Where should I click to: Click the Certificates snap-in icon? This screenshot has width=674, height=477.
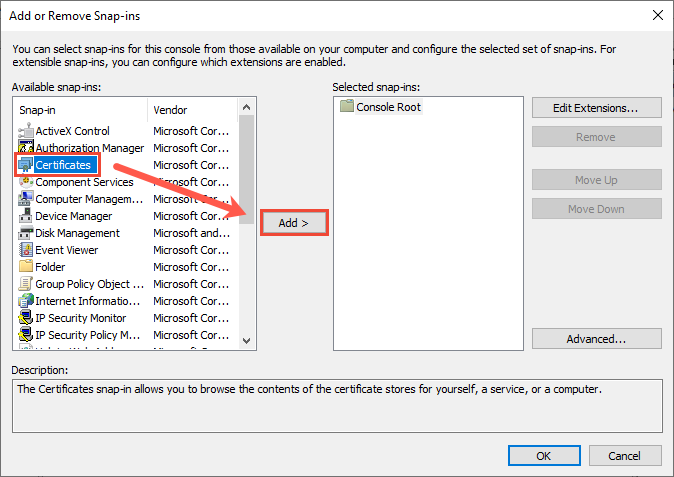pyautogui.click(x=27, y=165)
